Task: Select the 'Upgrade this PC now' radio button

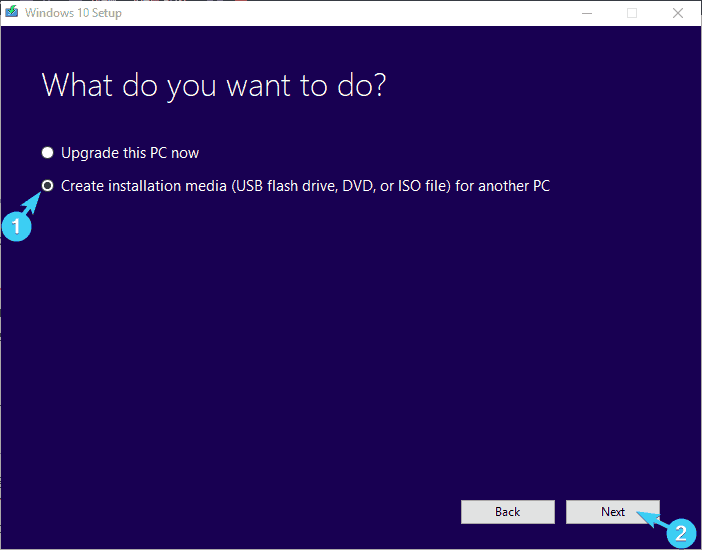Action: click(47, 153)
